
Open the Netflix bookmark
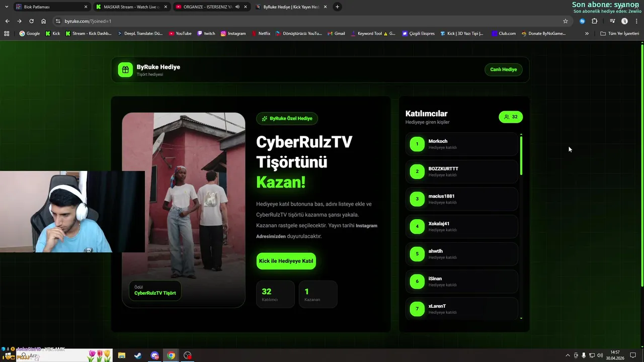click(261, 34)
